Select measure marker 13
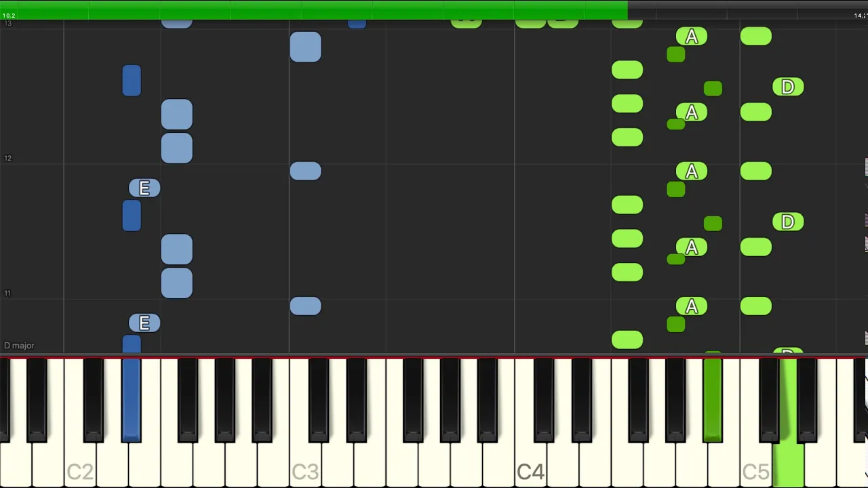Screen dimensions: 868x488 7,24
